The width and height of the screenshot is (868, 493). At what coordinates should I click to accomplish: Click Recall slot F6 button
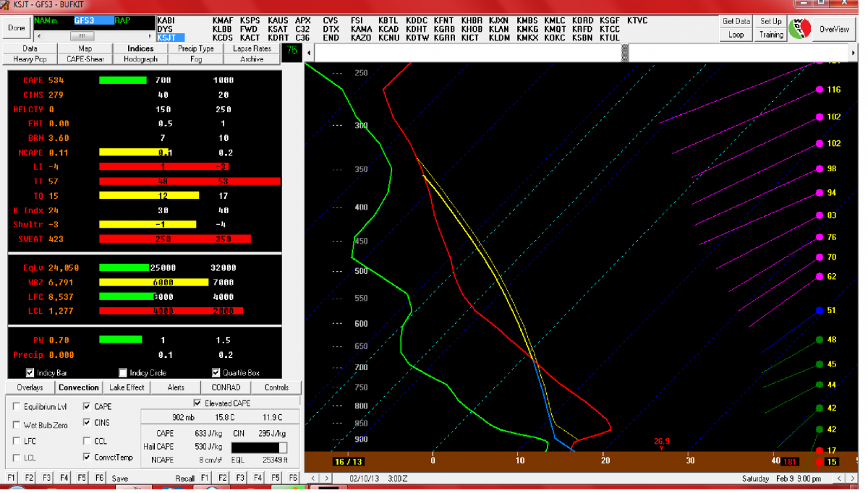tap(293, 478)
